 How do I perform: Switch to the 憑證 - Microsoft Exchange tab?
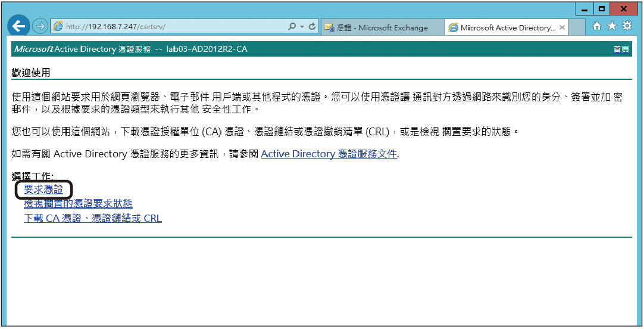point(382,27)
